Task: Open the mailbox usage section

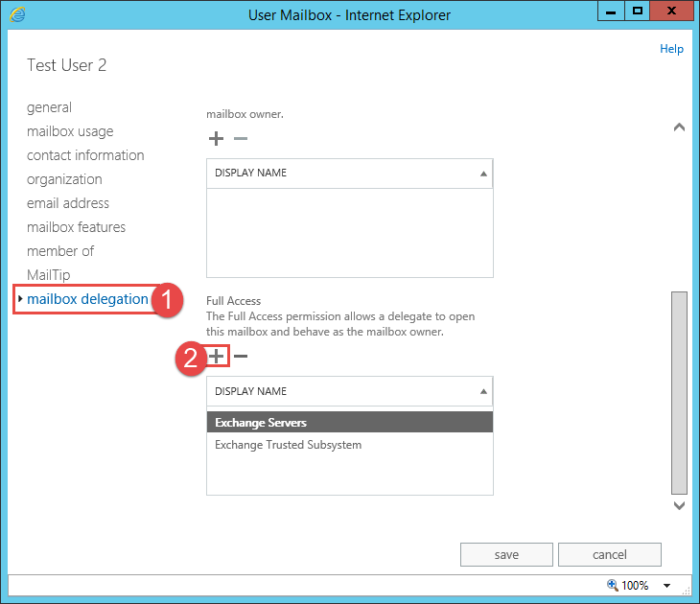Action: 70,131
